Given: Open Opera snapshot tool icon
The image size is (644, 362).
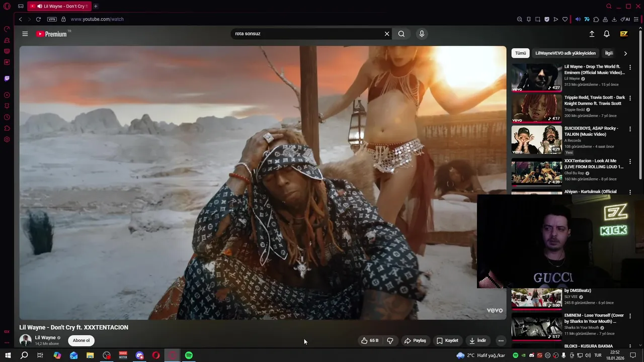Looking at the screenshot, I should tap(537, 19).
